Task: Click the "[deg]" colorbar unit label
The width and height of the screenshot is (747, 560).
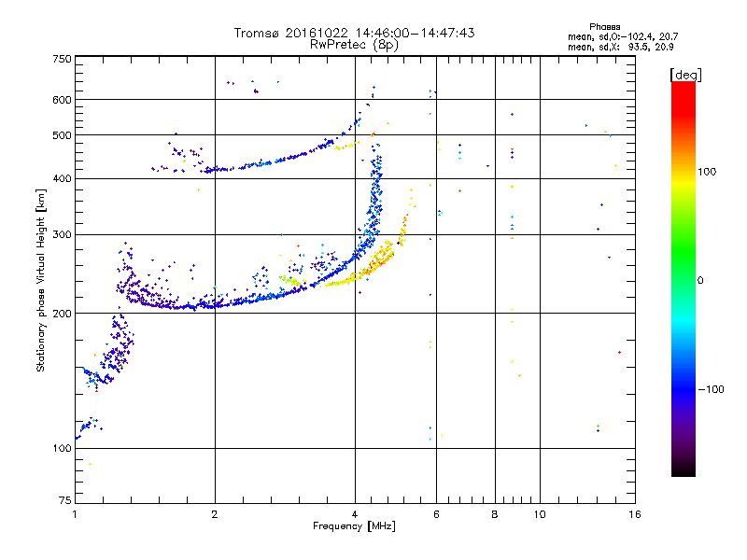Action: pos(685,75)
